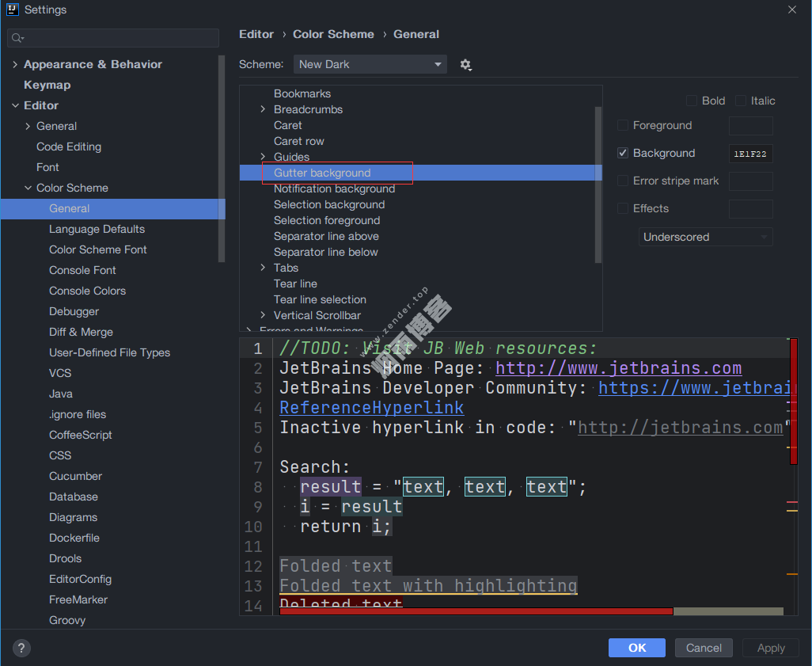Toggle the Error stripe mark checkbox
Image resolution: width=812 pixels, height=666 pixels.
tap(623, 181)
